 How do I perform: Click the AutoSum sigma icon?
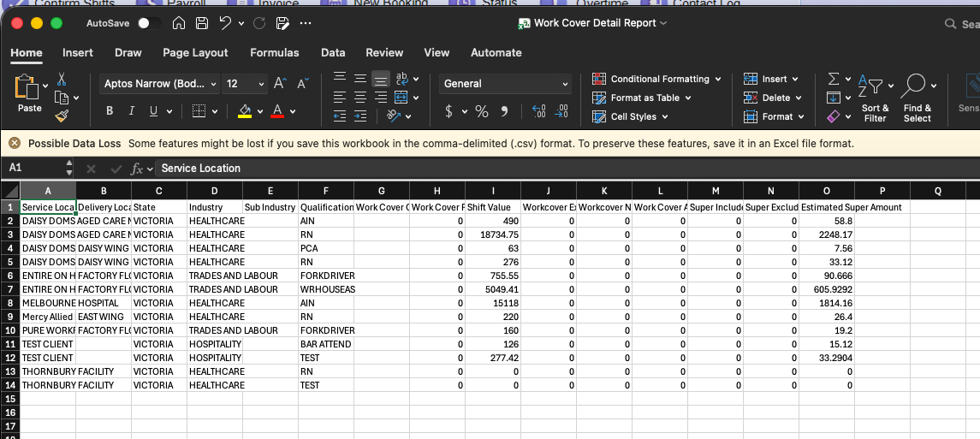tap(834, 79)
